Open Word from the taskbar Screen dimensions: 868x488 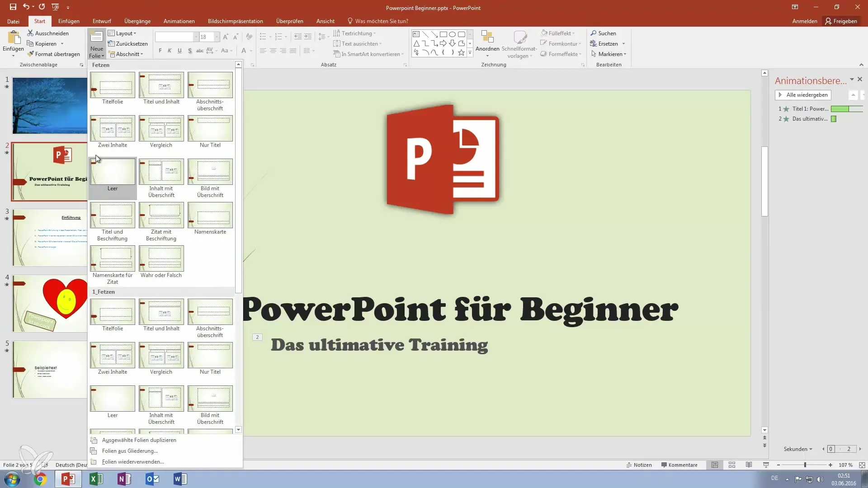coord(180,479)
